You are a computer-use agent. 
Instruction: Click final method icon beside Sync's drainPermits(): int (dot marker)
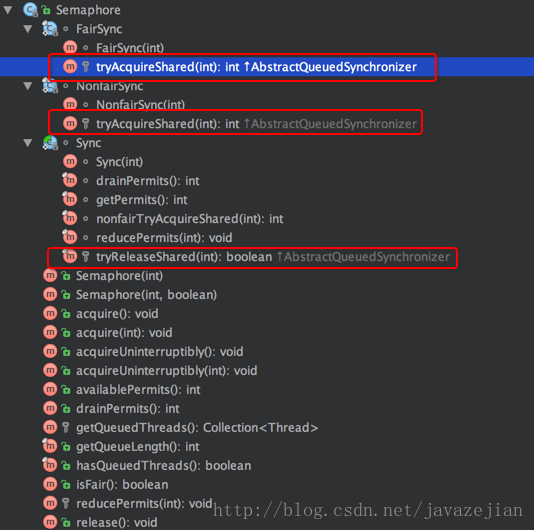pos(70,181)
